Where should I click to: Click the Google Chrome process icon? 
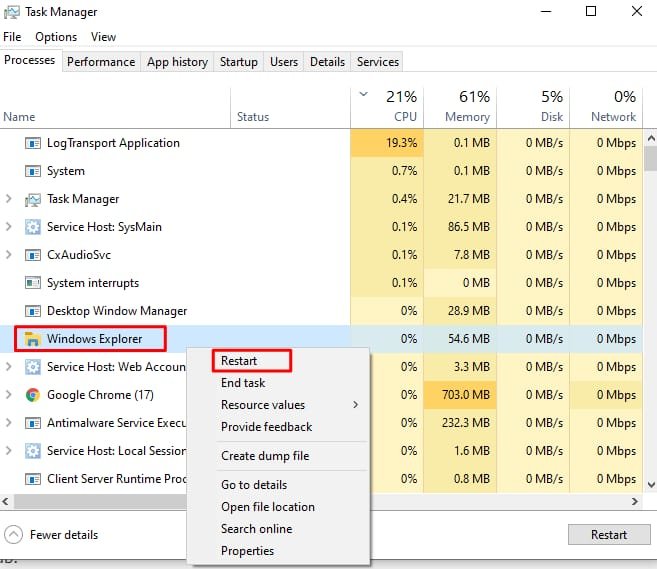click(33, 395)
